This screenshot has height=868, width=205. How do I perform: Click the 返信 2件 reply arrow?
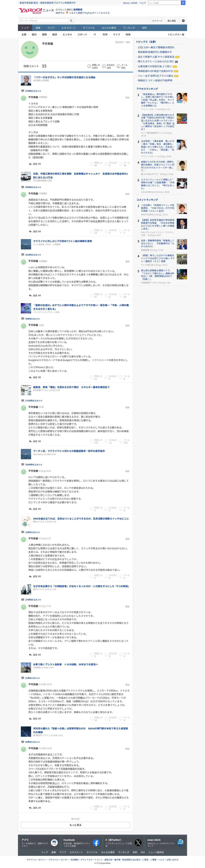(x=30, y=808)
